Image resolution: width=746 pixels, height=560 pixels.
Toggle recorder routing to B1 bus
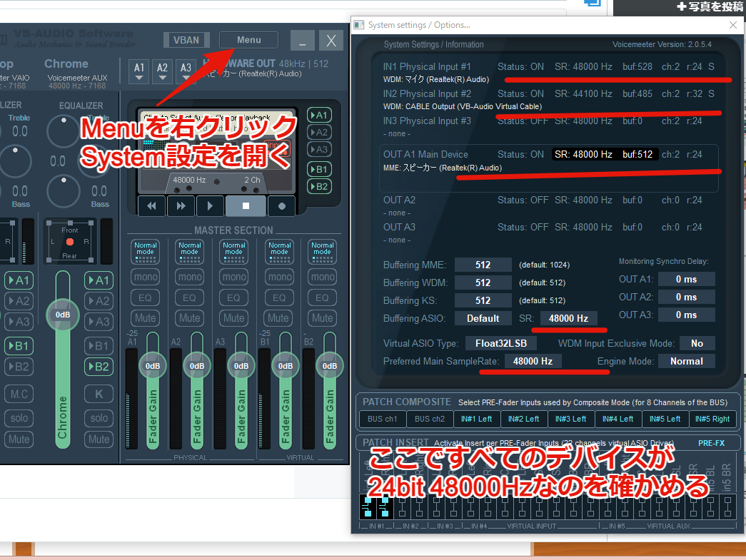point(319,169)
